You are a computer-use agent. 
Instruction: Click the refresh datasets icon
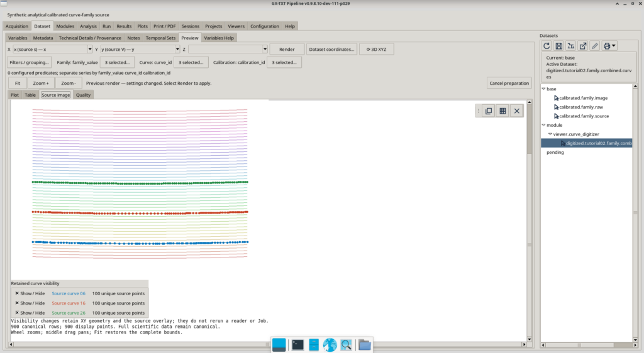pyautogui.click(x=547, y=46)
